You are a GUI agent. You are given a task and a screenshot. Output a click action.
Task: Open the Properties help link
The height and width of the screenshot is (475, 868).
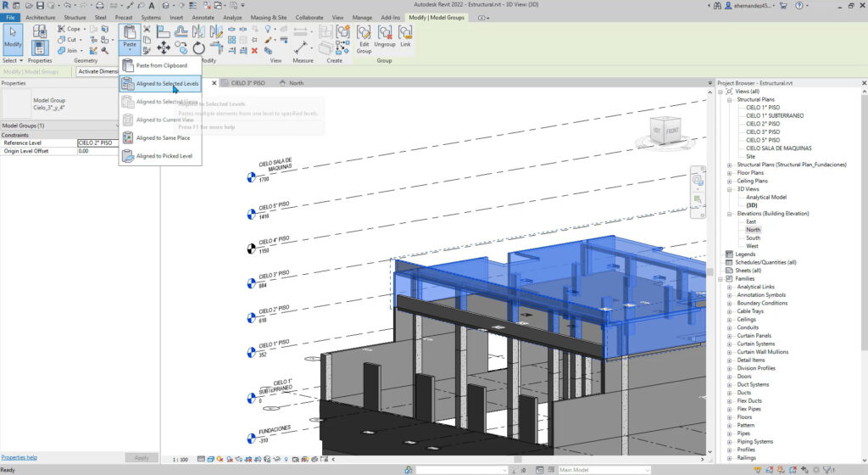19,457
